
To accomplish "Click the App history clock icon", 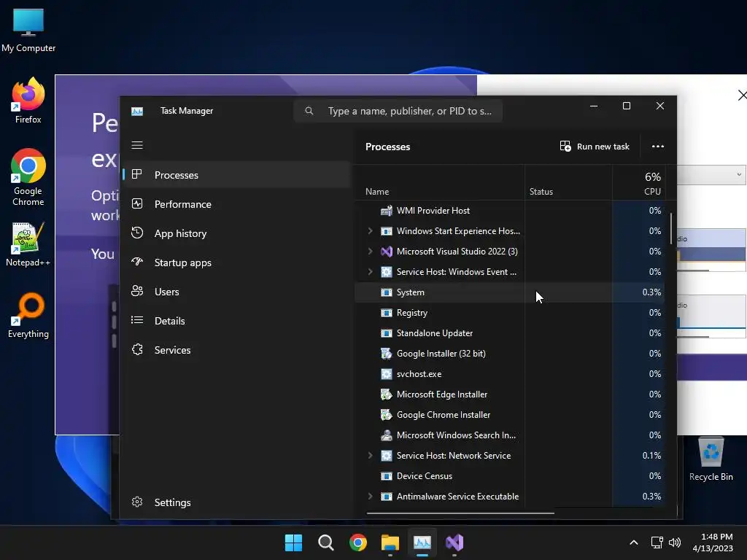I will [x=136, y=233].
